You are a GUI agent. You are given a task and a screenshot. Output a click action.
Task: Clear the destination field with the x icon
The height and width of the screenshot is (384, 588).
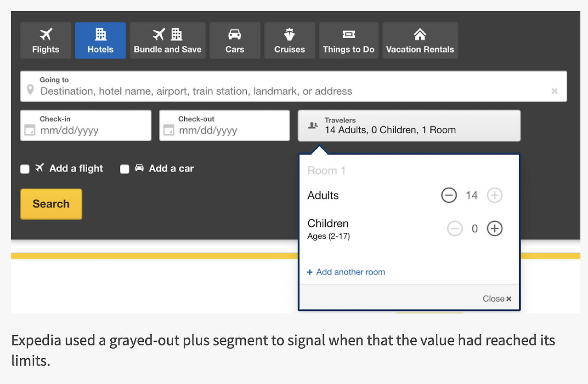tap(554, 91)
